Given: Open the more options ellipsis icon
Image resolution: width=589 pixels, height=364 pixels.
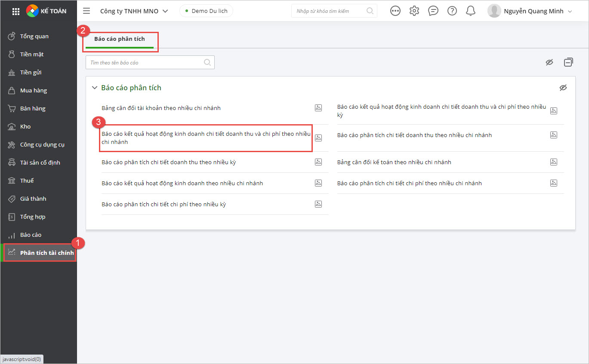Looking at the screenshot, I should click(395, 11).
